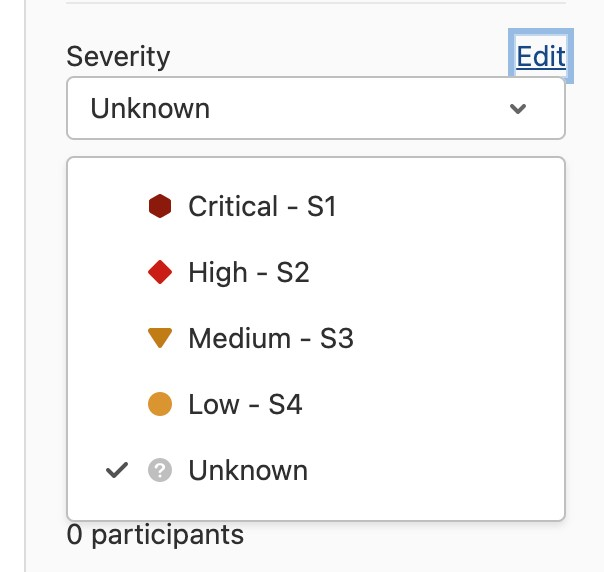
Task: Open the Severity combo box showing Unknown
Action: 315,109
